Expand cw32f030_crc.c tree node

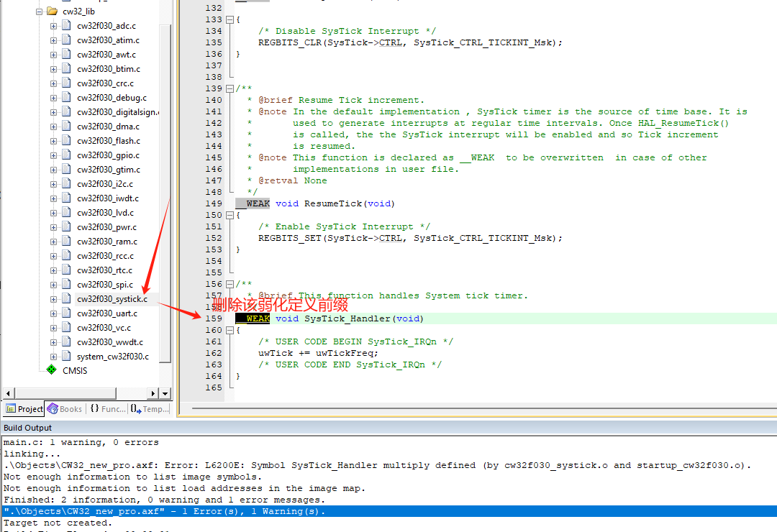tap(53, 83)
